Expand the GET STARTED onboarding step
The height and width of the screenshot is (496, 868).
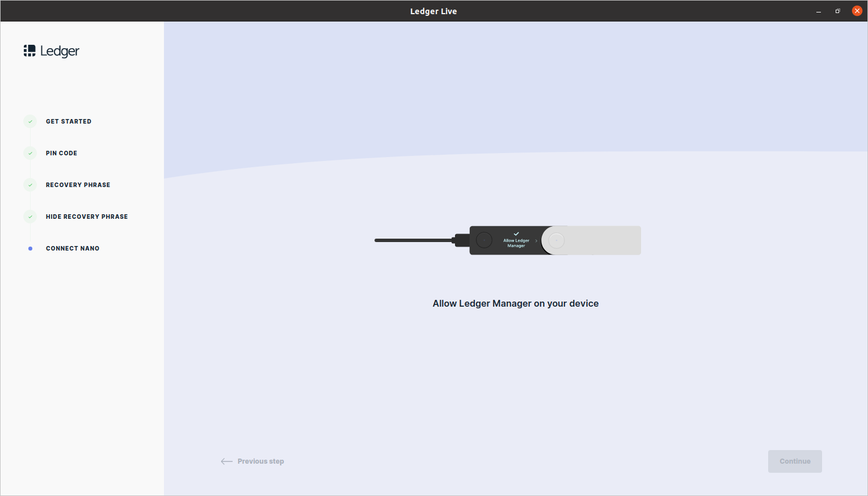point(69,121)
